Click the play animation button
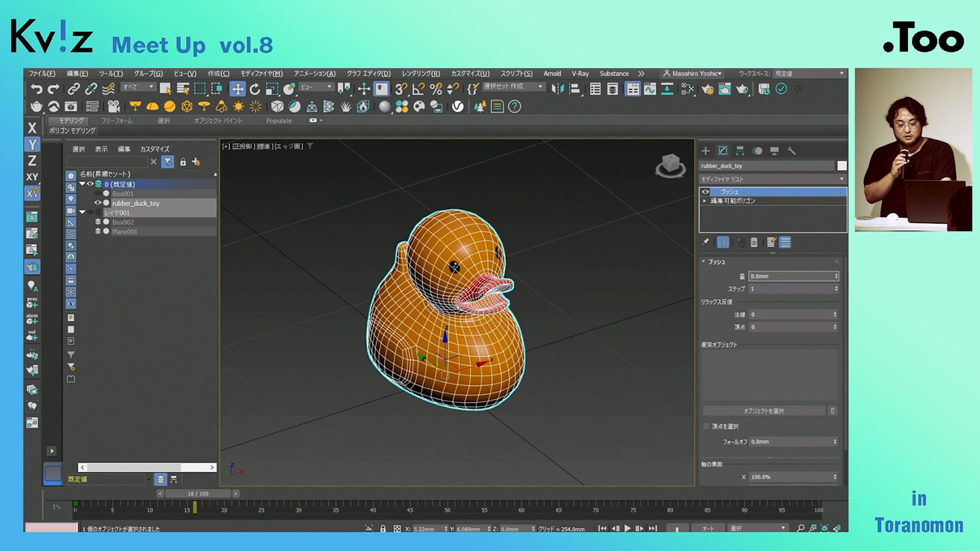 click(627, 529)
